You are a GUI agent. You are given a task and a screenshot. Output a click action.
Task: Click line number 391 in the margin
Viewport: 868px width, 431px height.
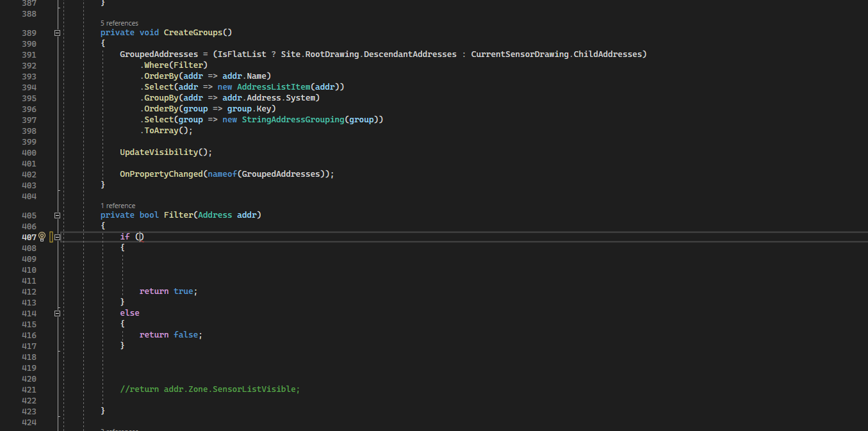[x=29, y=54]
